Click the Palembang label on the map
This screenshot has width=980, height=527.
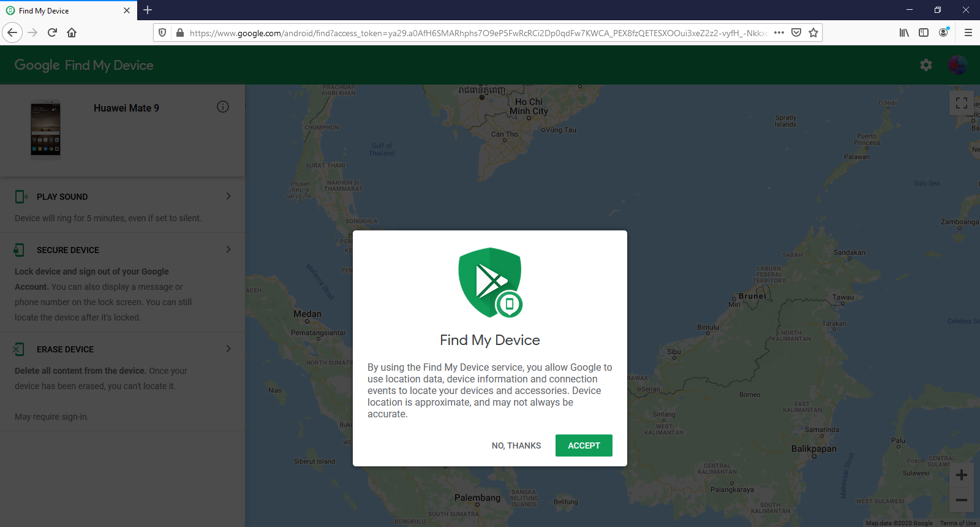pyautogui.click(x=477, y=498)
